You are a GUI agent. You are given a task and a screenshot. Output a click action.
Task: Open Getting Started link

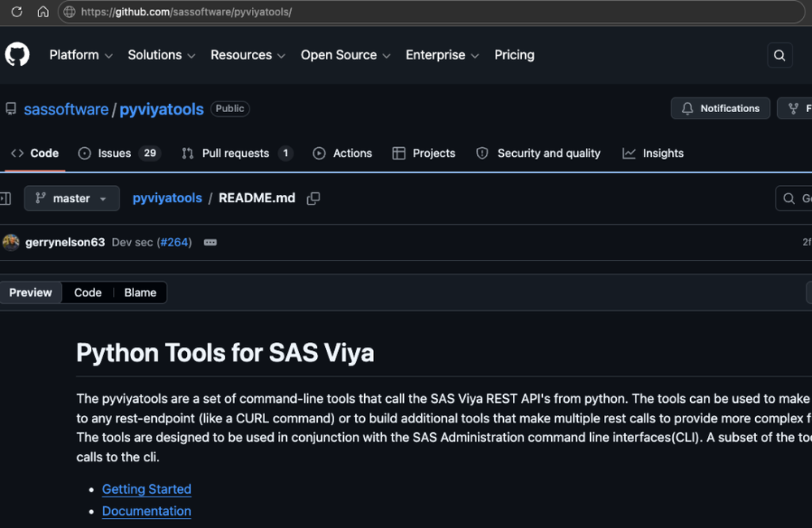[x=146, y=489]
